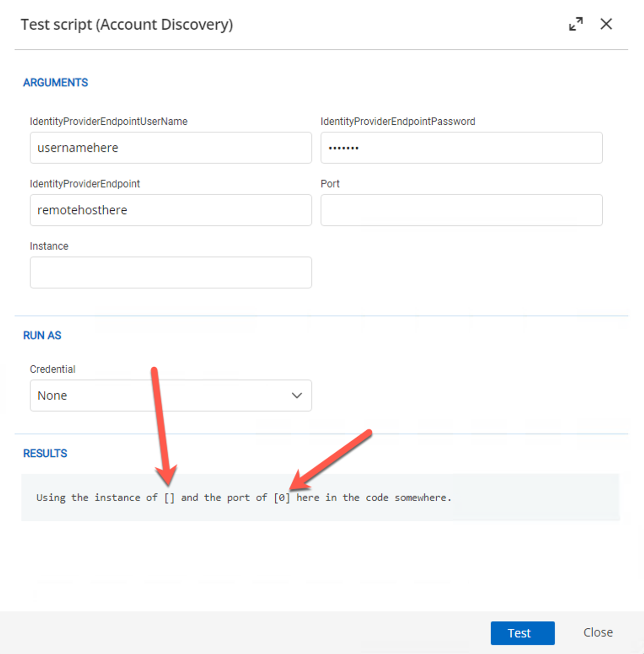644x654 pixels.
Task: Click the IdentityProviderEndpointUserName input field
Action: [x=171, y=147]
